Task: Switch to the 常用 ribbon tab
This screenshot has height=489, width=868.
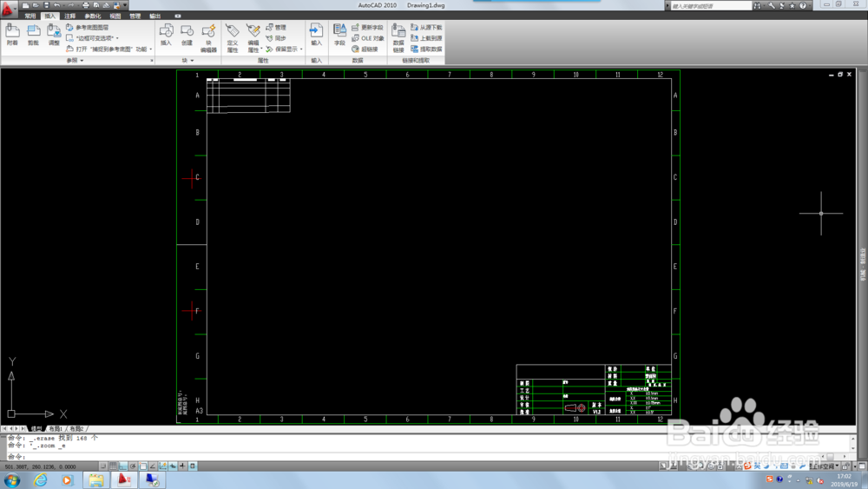Action: point(30,16)
